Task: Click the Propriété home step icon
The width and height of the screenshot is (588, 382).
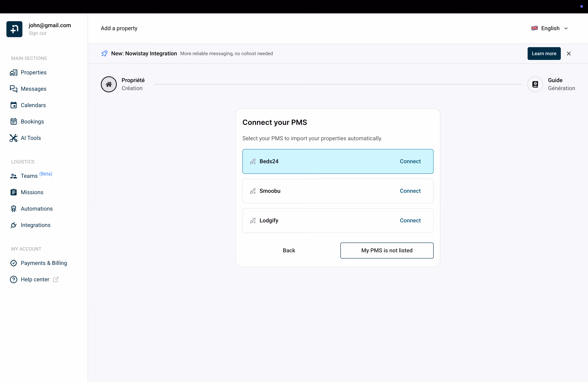Action: (x=109, y=84)
